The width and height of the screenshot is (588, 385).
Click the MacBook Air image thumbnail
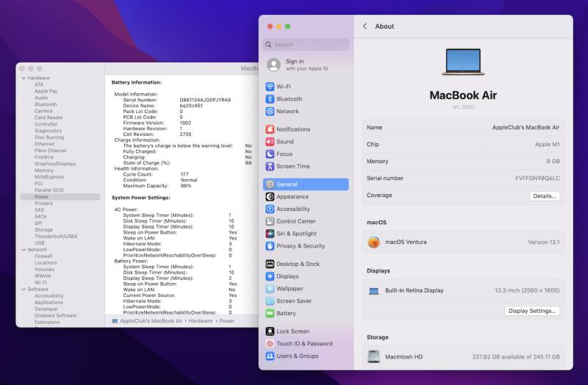463,62
